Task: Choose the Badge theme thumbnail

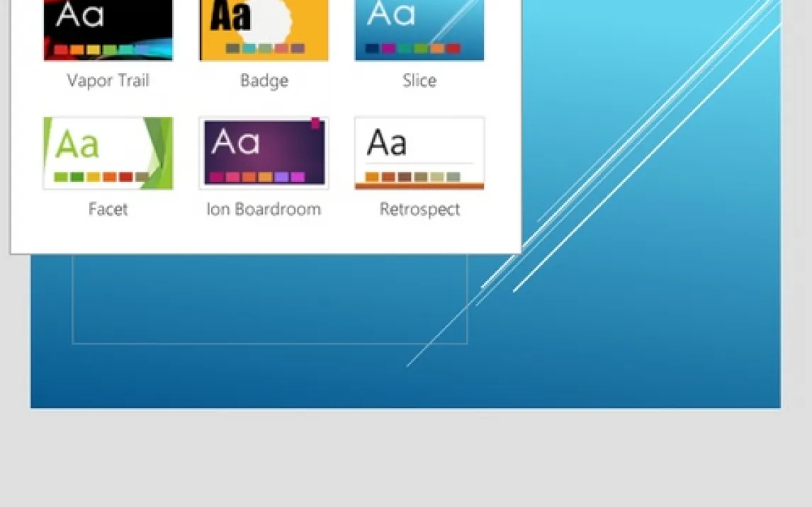Action: [264, 30]
